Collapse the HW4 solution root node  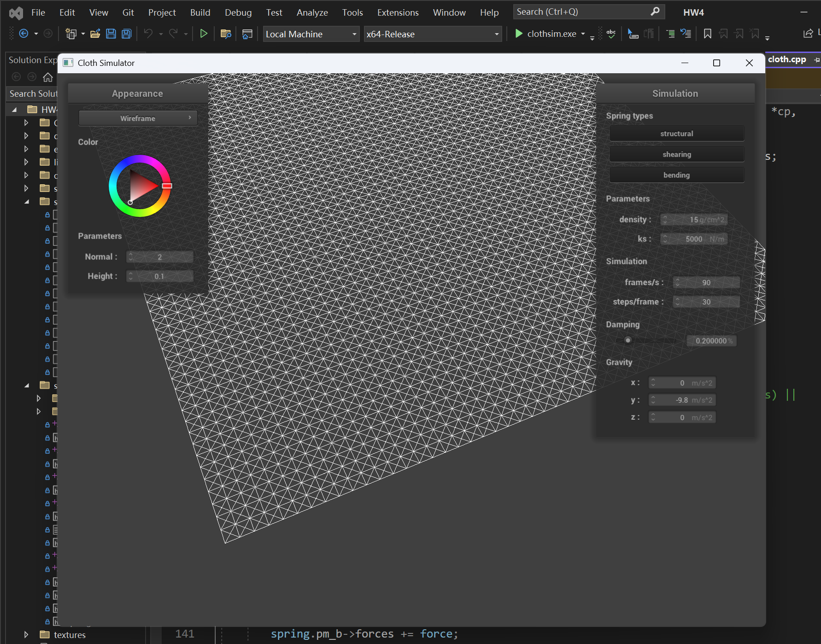(14, 110)
